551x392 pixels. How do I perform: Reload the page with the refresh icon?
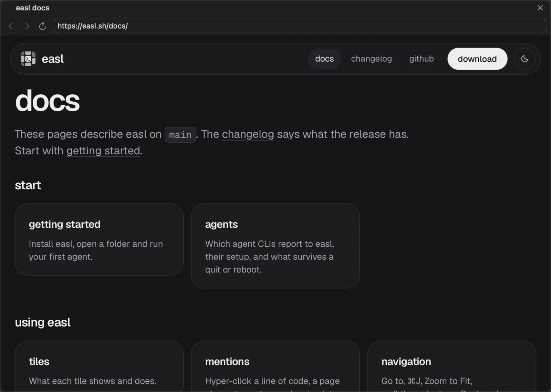42,26
